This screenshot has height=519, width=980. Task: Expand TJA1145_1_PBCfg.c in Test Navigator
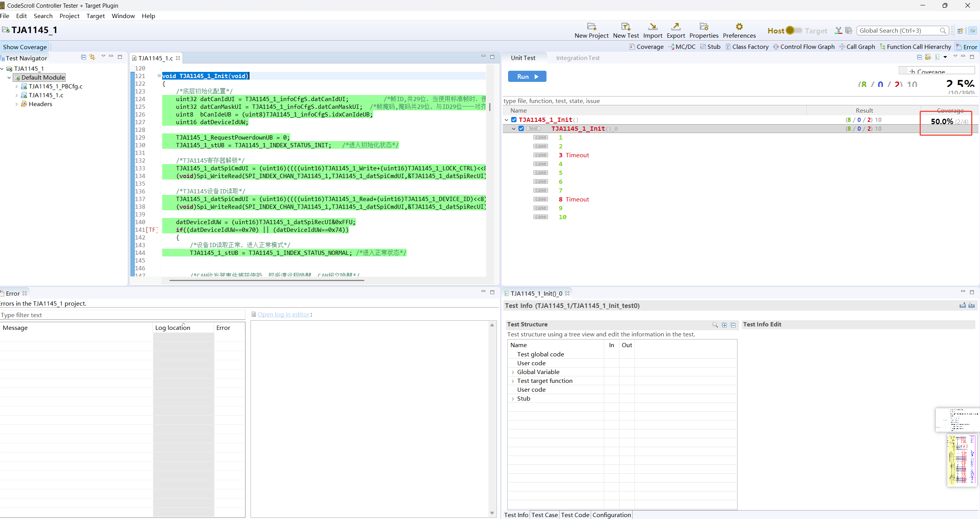17,86
